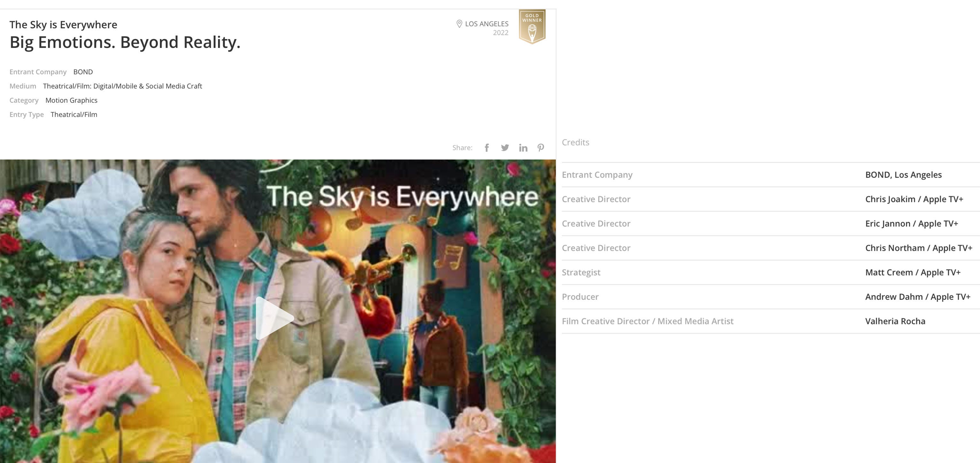This screenshot has width=980, height=463.
Task: Click the location pin icon
Action: coord(459,24)
